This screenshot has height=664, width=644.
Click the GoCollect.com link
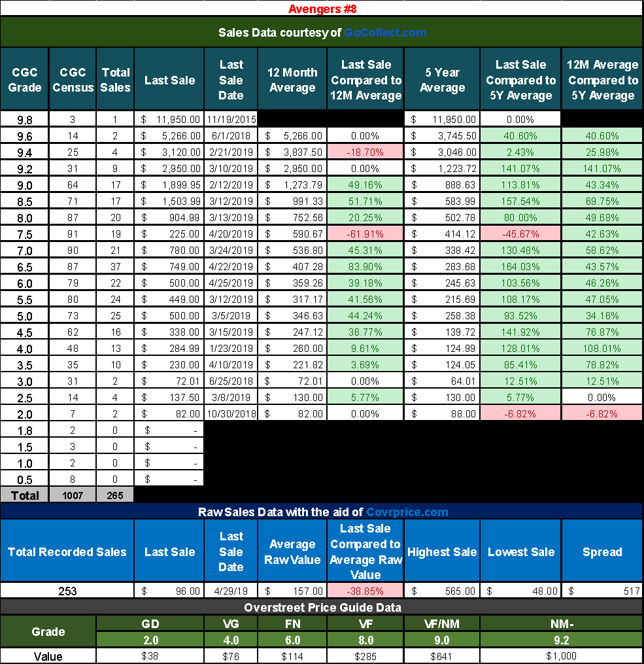[385, 33]
